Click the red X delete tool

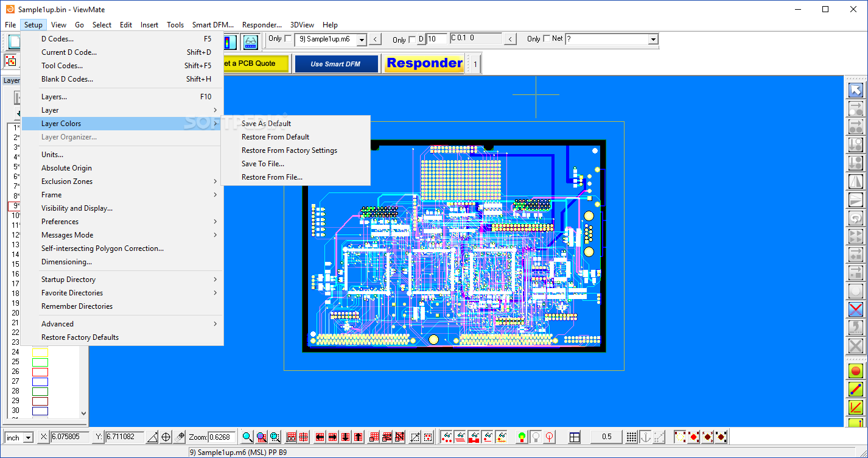[x=856, y=309]
